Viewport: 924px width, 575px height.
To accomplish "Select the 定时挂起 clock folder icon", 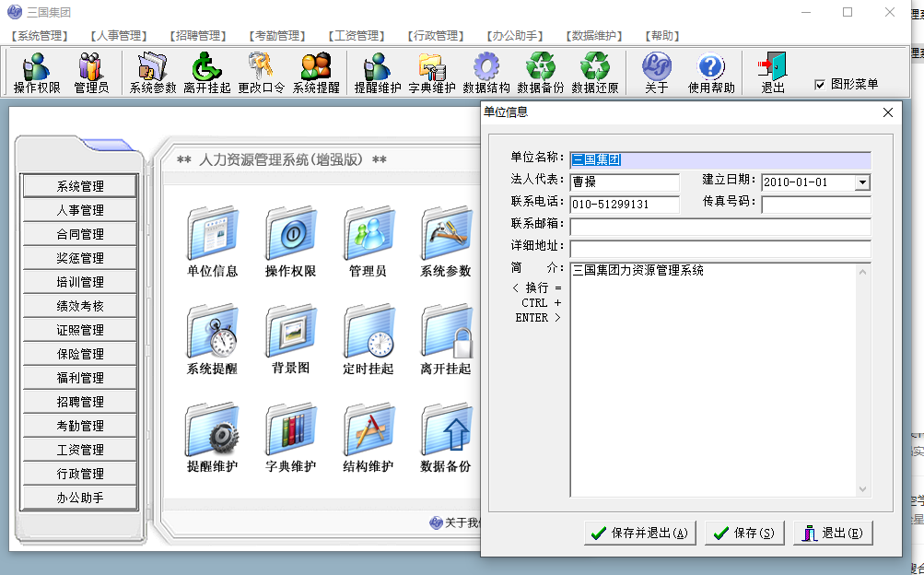I will pos(368,339).
